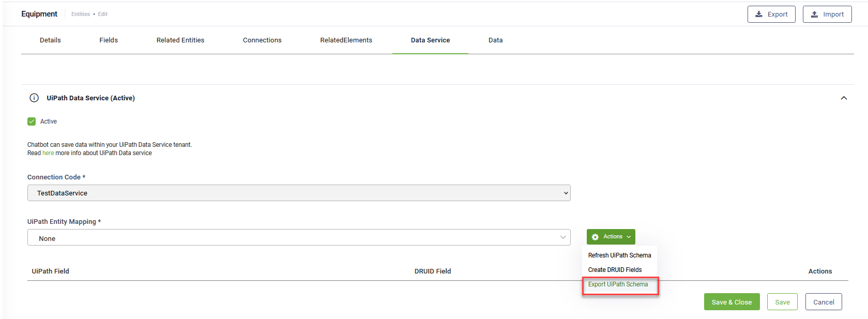The height and width of the screenshot is (319, 868).
Task: Click the info icon beside UiPath Data Service
Action: [x=34, y=98]
